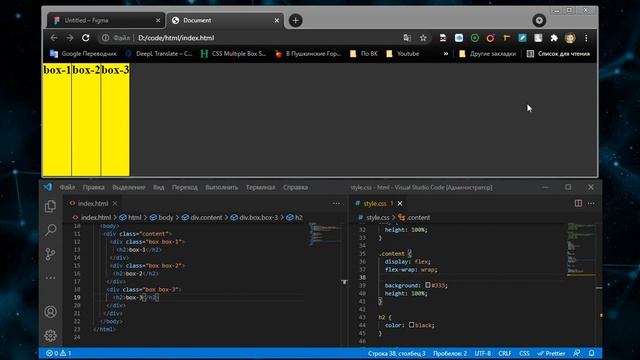Screen dimensions: 640x360
Task: Bookmark this page with the star icon
Action: (423, 38)
